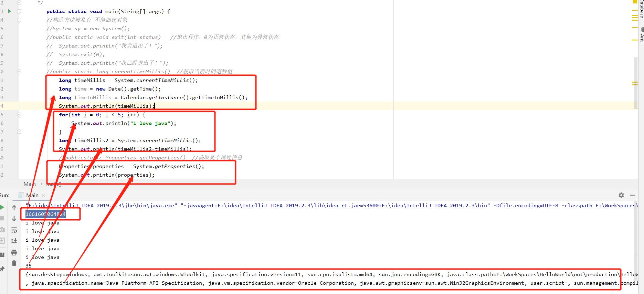Click the Run: panel label

click(x=4, y=196)
